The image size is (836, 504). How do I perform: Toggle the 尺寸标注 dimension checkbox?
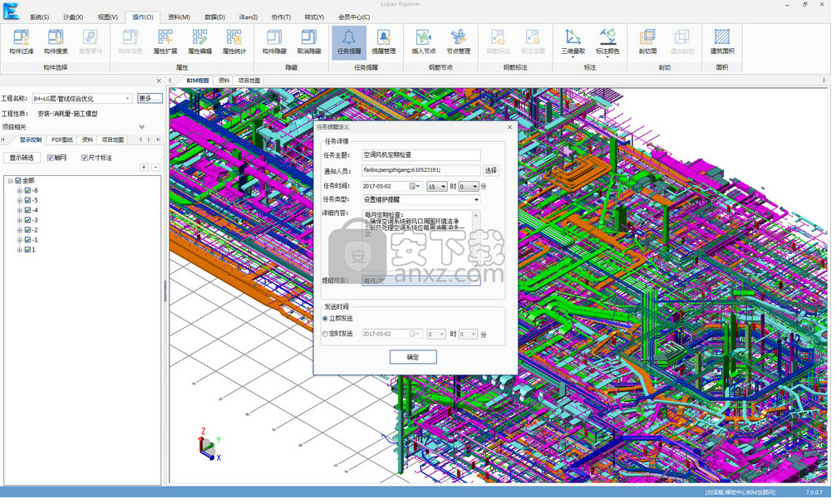[84, 158]
